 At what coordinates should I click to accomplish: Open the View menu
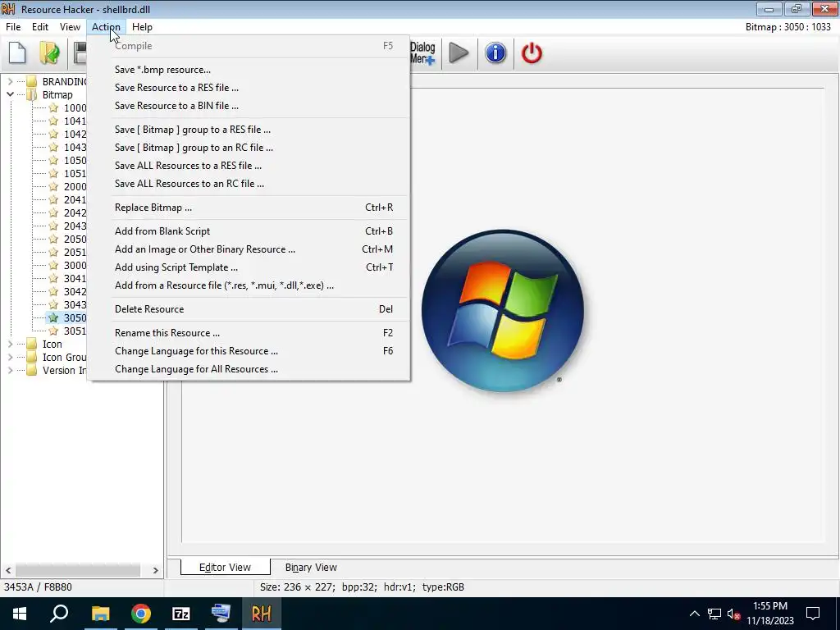pyautogui.click(x=70, y=27)
